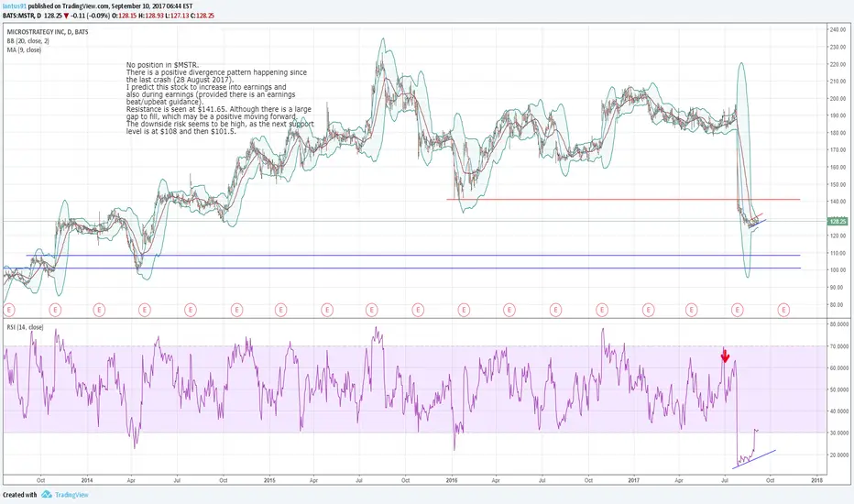
Task: Click the last earnings E marker near Oct 2017
Action: 783,310
